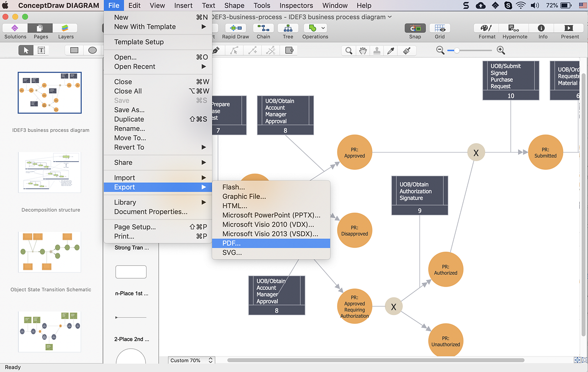Select the Decomposition structure page thumbnail
Screen dimensions: 588x372
50,172
